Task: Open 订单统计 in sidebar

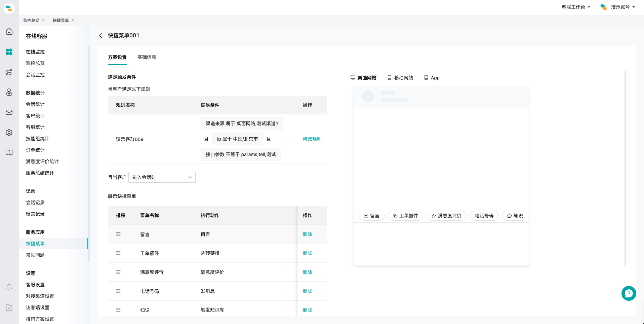Action: (35, 150)
